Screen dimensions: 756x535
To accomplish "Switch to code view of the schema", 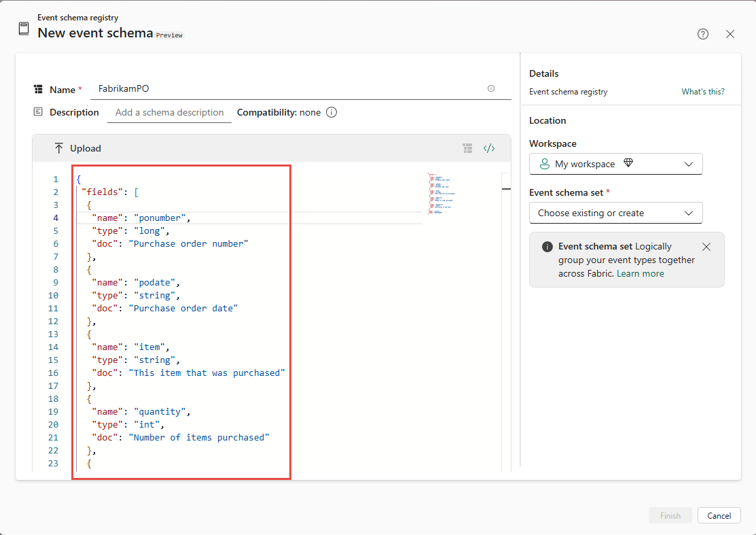I will click(x=489, y=148).
